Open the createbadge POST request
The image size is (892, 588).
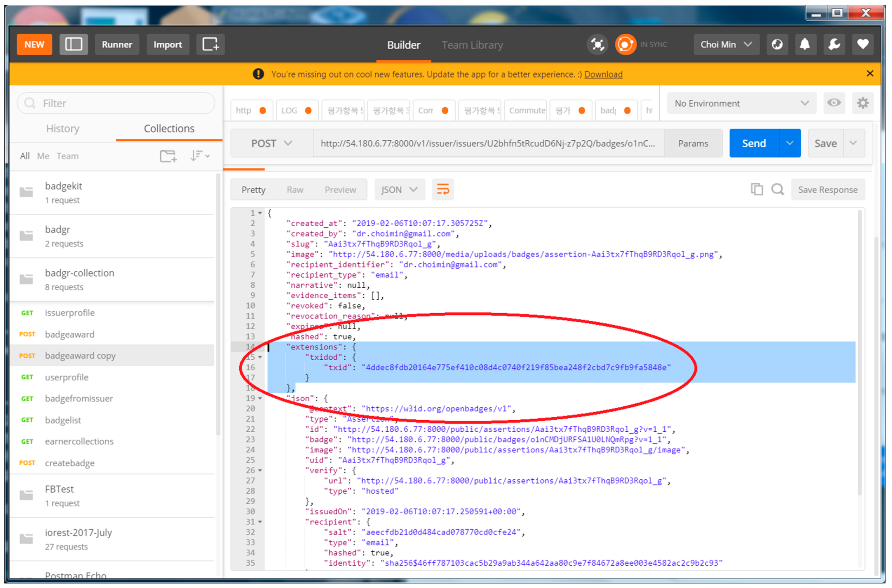[112, 463]
